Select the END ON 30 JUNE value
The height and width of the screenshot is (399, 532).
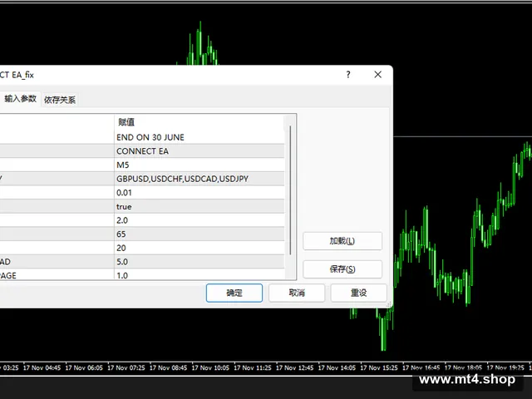[199, 137]
